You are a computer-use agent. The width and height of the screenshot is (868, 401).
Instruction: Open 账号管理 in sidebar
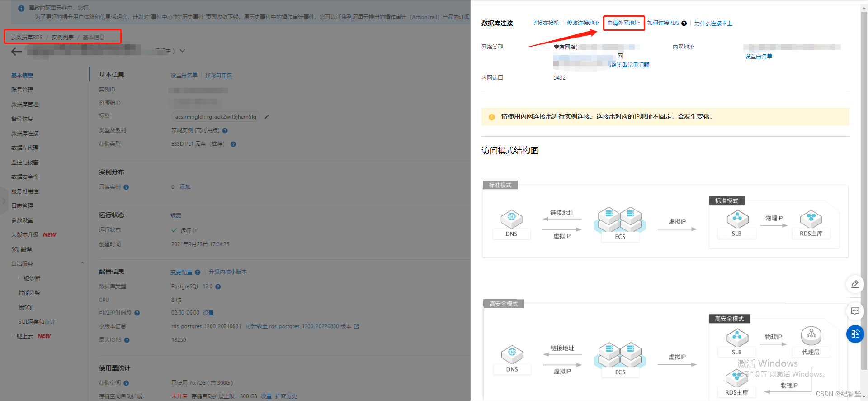pyautogui.click(x=22, y=90)
